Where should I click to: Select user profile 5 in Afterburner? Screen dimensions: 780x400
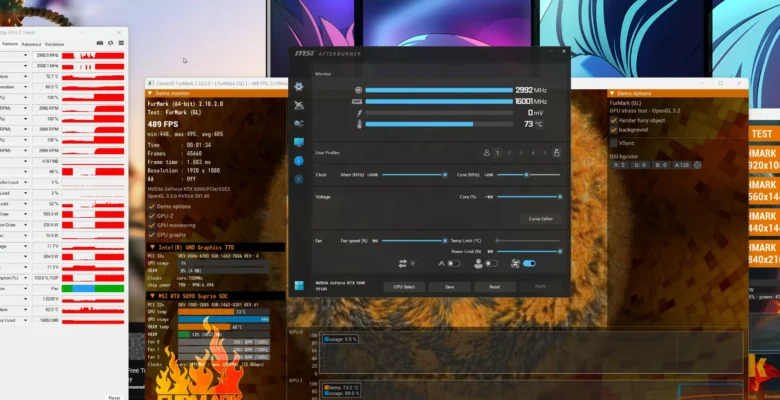pyautogui.click(x=545, y=153)
